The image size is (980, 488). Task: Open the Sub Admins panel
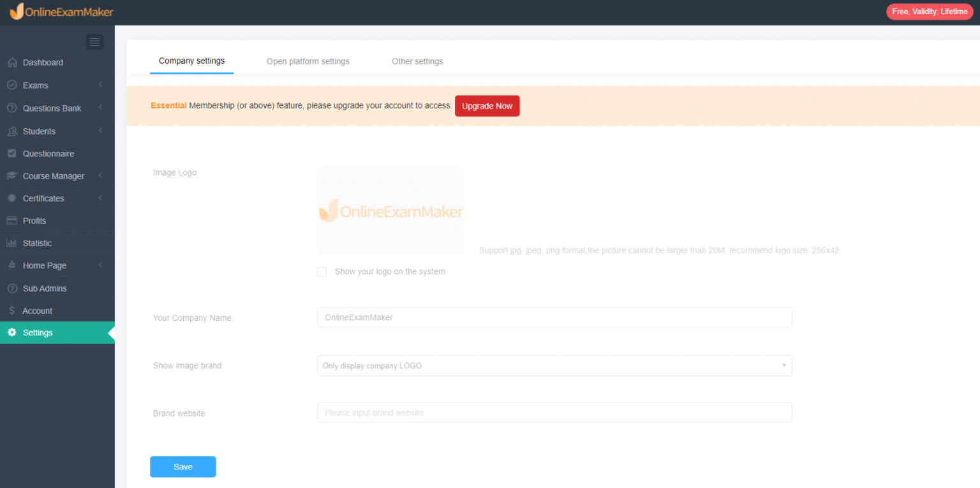pos(44,288)
